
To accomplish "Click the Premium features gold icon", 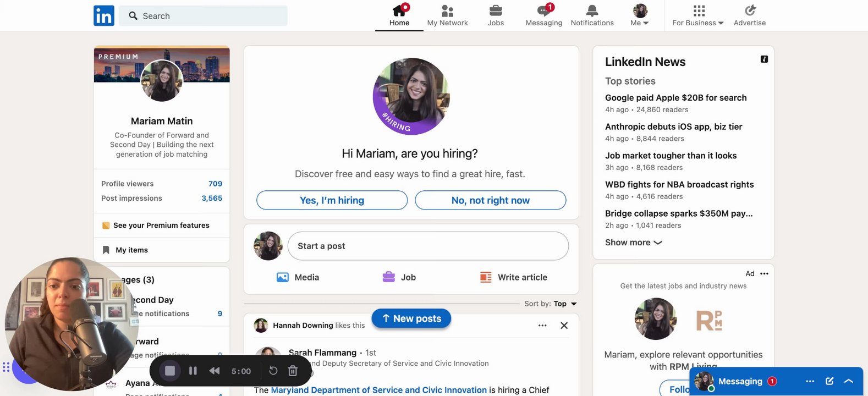I will 106,226.
